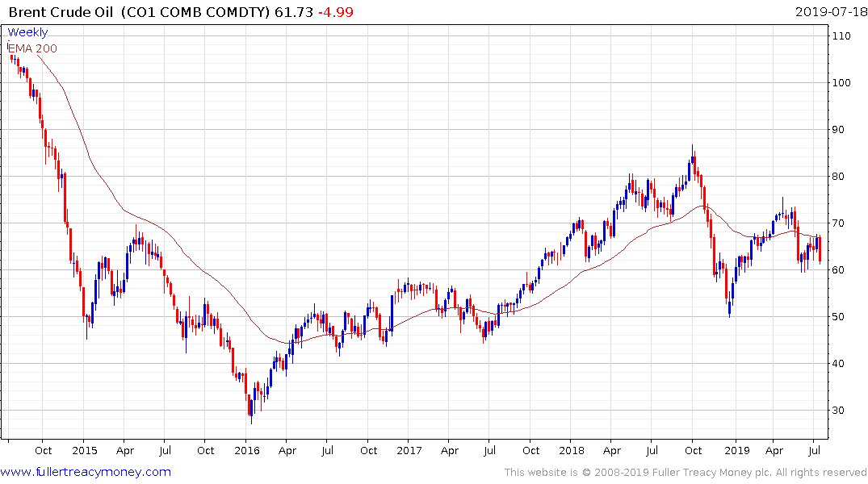Click the 'EMA 200' indicator label
This screenshot has width=868, height=484.
pyautogui.click(x=32, y=48)
